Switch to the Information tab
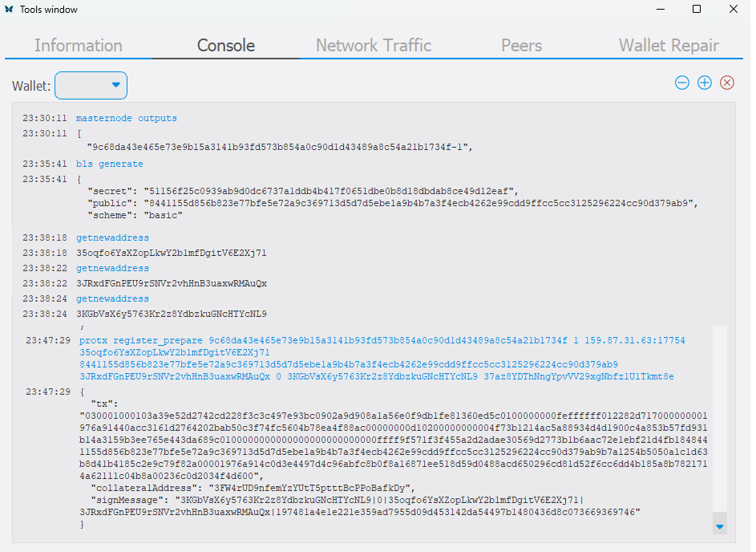The width and height of the screenshot is (756, 552). tap(79, 46)
